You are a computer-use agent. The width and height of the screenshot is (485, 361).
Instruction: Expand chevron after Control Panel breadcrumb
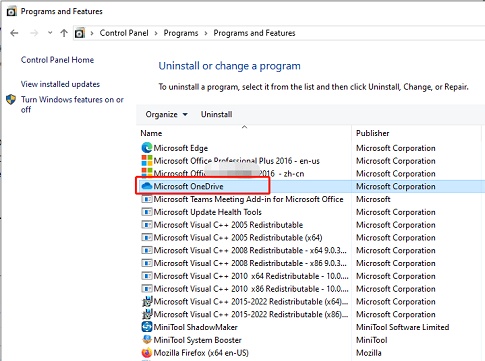[x=156, y=33]
